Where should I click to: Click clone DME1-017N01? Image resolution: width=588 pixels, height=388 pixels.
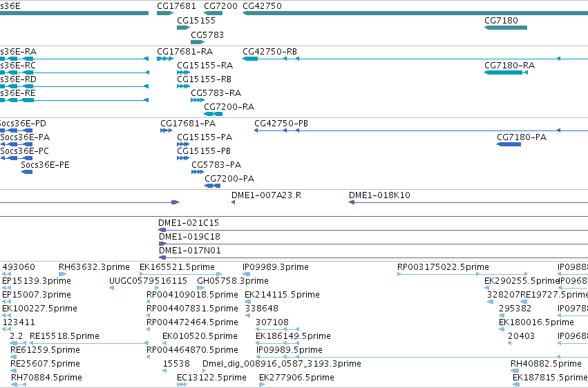[190, 251]
